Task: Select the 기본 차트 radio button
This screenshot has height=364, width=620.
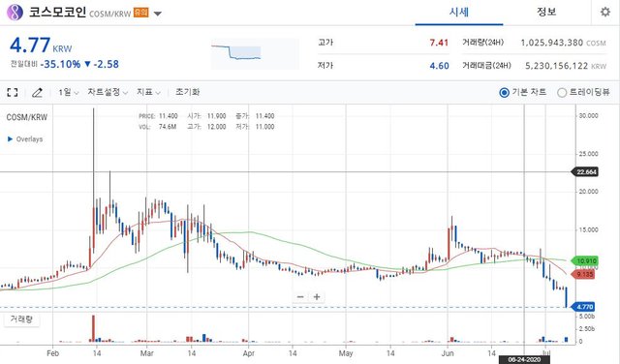Action: (x=504, y=93)
